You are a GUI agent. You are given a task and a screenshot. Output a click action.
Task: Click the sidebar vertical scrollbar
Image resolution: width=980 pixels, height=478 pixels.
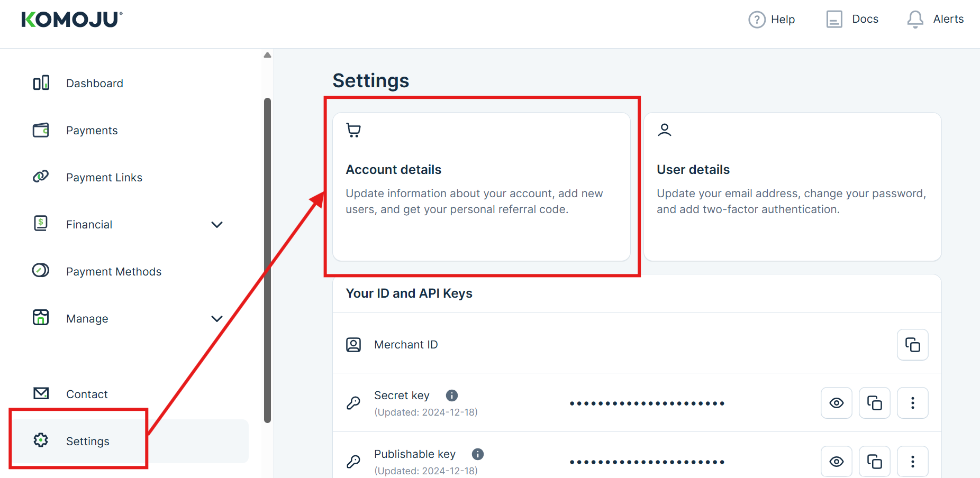[x=267, y=259]
